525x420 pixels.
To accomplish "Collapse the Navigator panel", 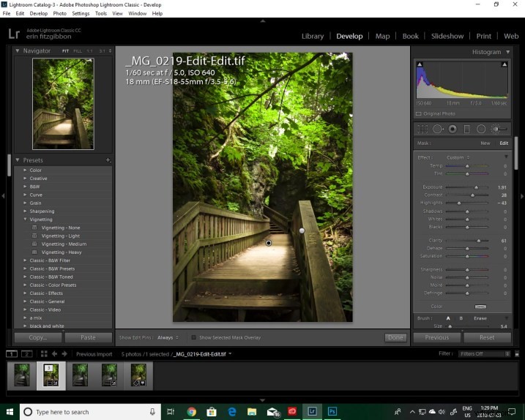I will pos(18,51).
